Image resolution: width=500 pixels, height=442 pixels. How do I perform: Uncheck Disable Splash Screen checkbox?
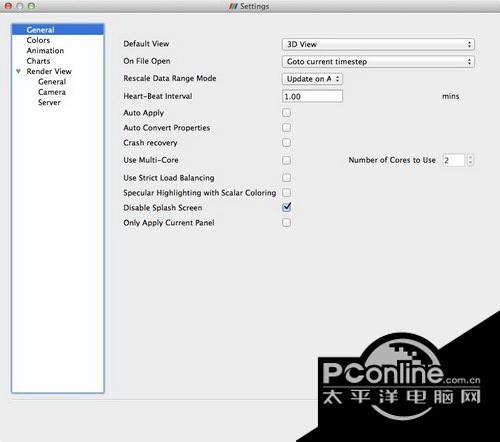[x=286, y=207]
